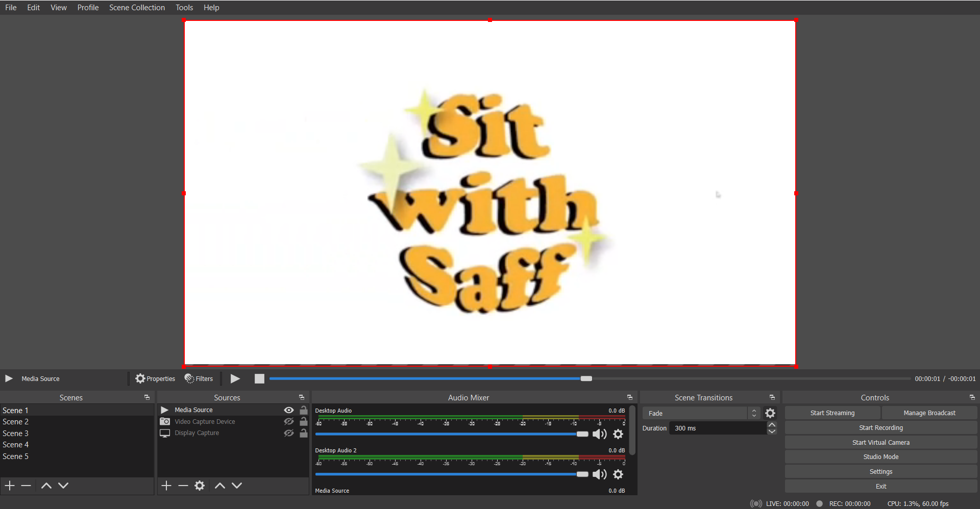Show the Video Capture Device source
The image size is (980, 509).
[x=289, y=422]
